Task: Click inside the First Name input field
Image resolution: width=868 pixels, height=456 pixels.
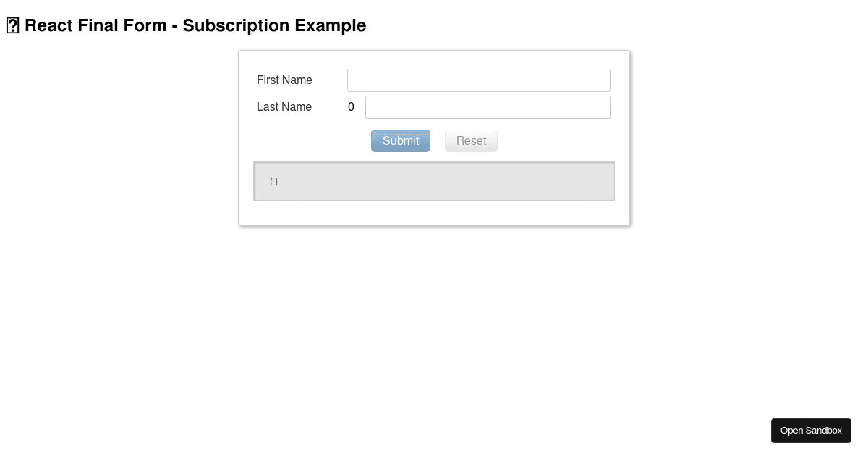Action: [479, 80]
